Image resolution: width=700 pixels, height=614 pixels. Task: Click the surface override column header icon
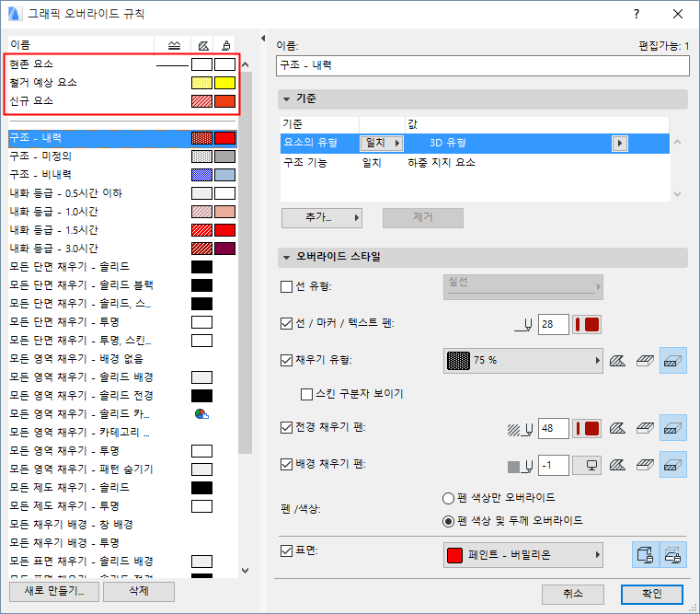(226, 45)
